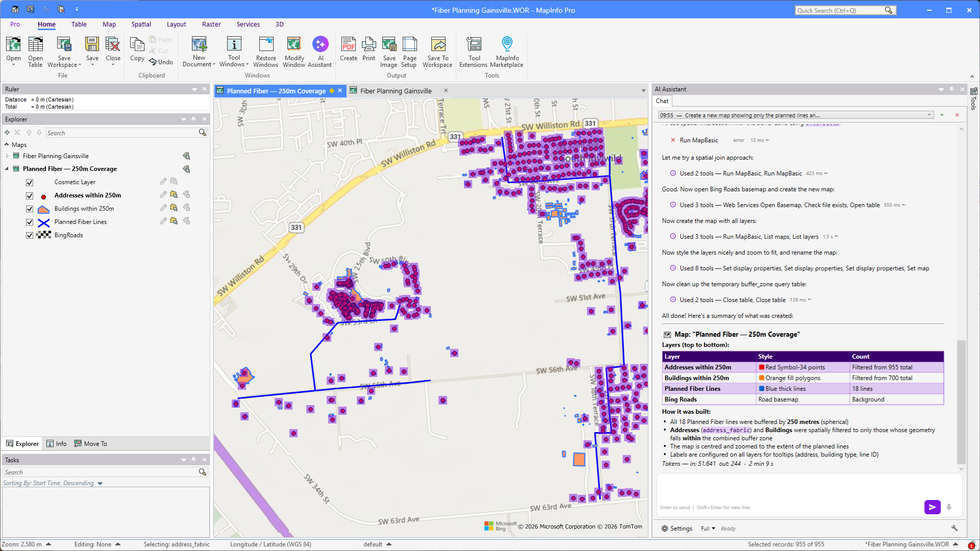
Task: Open the Spatial ribbon tab
Action: tap(141, 24)
